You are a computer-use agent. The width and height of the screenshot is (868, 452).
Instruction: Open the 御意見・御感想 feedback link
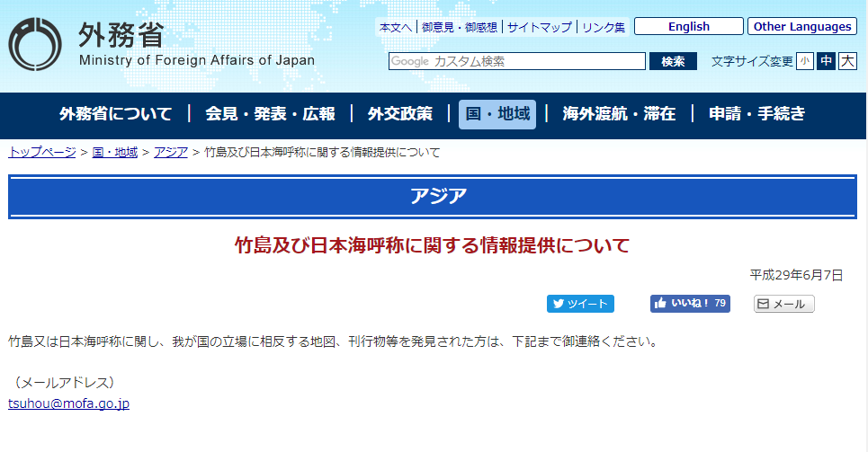click(x=459, y=27)
